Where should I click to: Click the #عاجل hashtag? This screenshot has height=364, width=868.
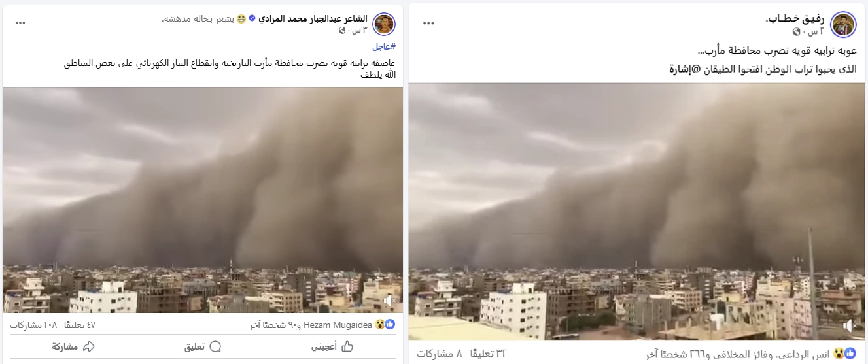click(384, 47)
